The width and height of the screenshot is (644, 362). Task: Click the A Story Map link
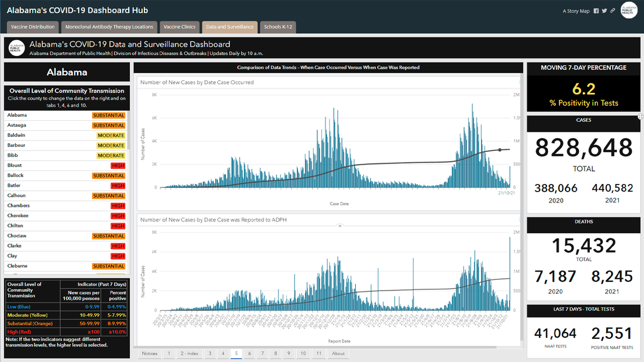[576, 11]
